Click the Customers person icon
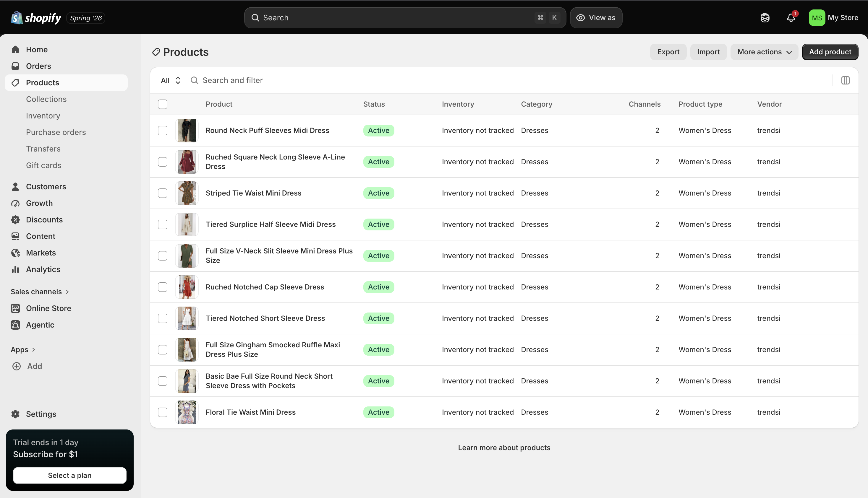Screen dimensions: 868x498 pos(15,186)
